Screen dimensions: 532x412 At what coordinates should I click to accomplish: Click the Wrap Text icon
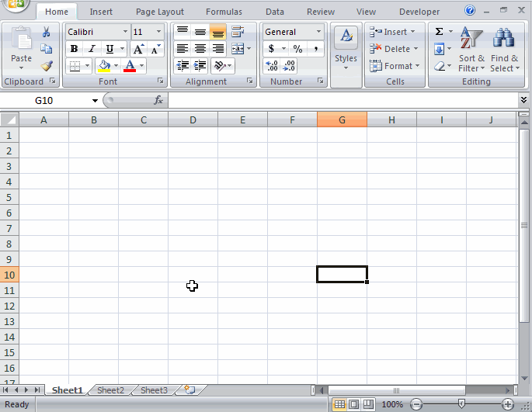coord(238,32)
